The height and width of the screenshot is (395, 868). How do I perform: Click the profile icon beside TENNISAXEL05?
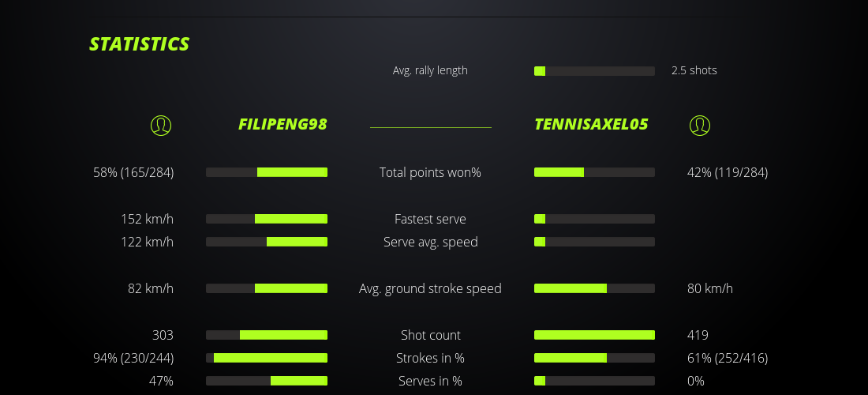point(700,125)
